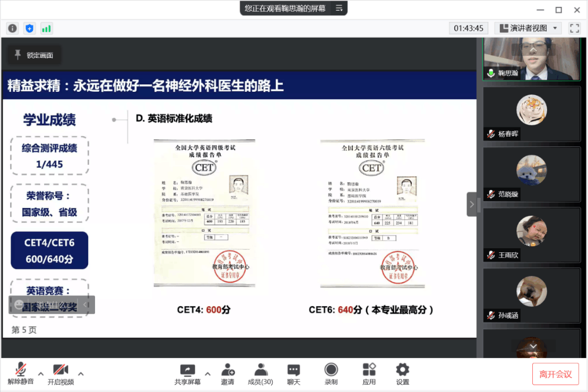Image resolution: width=588 pixels, height=392 pixels.
Task: Collapse the participant video sidebar arrow
Action: (472, 204)
